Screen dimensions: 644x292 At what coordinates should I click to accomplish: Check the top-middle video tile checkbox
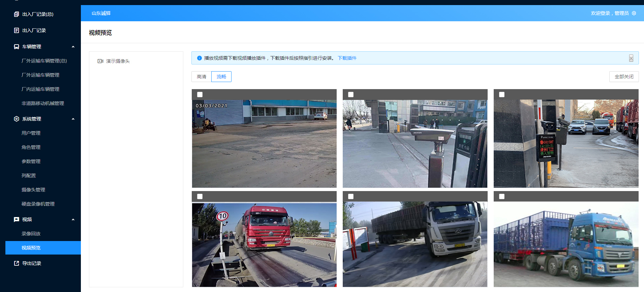[351, 95]
